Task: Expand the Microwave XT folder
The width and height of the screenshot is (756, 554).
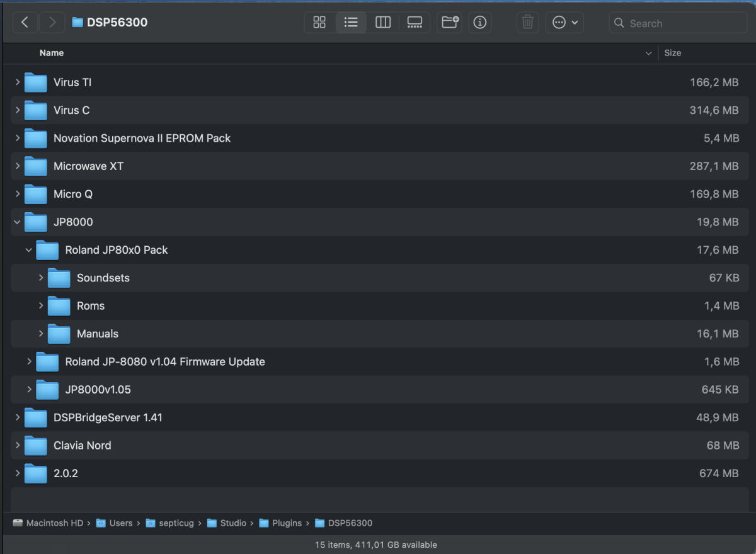Action: click(18, 166)
